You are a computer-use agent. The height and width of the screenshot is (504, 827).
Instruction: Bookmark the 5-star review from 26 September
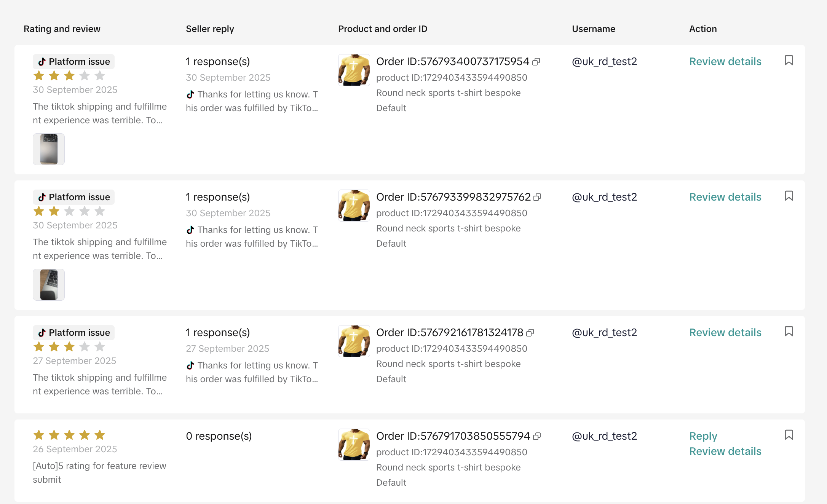coord(789,435)
